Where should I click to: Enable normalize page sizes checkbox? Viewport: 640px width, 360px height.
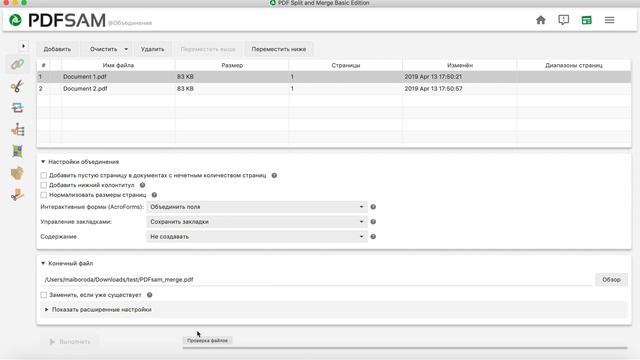tap(44, 195)
